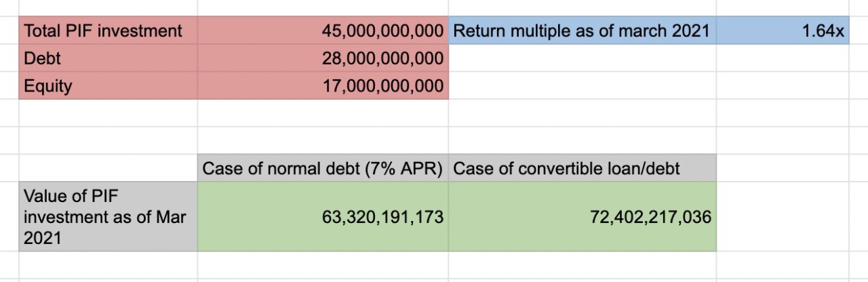Select "Return multiple as of march 2021" cell
This screenshot has width=868, height=282.
point(581,31)
